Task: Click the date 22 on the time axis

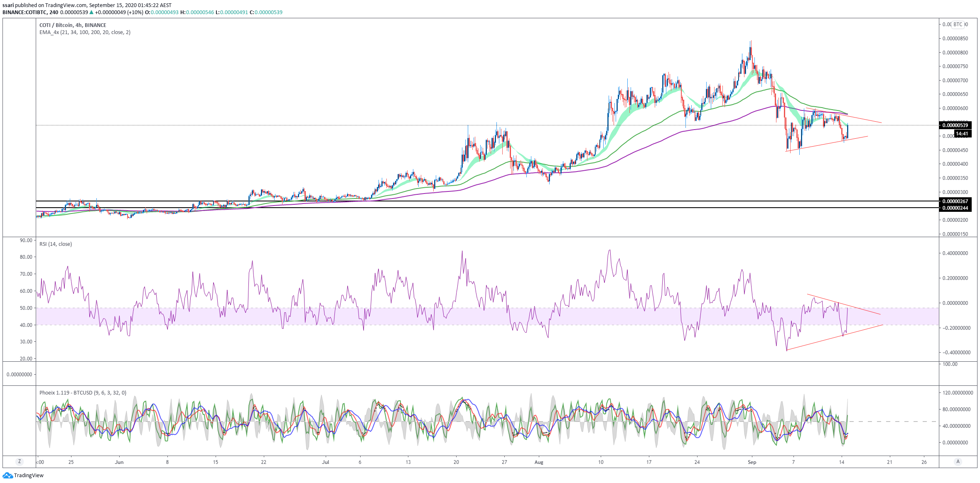Action: click(263, 462)
